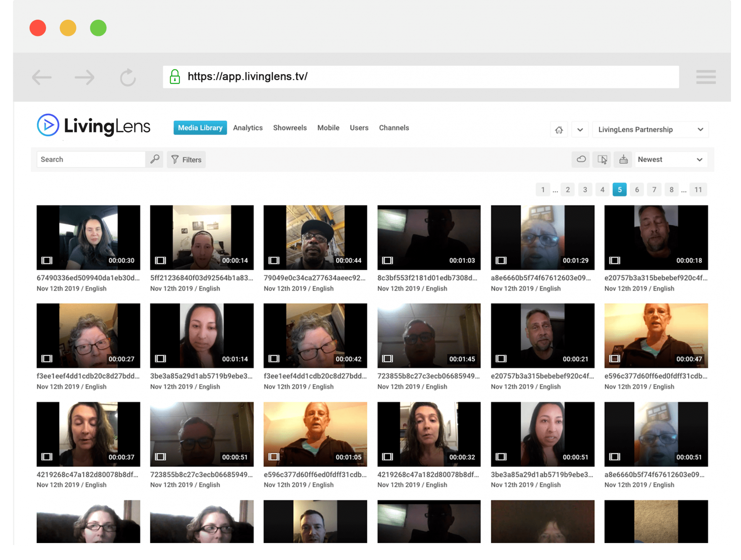741x560 pixels.
Task: Click the film icon on 00:00:30 video
Action: point(47,261)
